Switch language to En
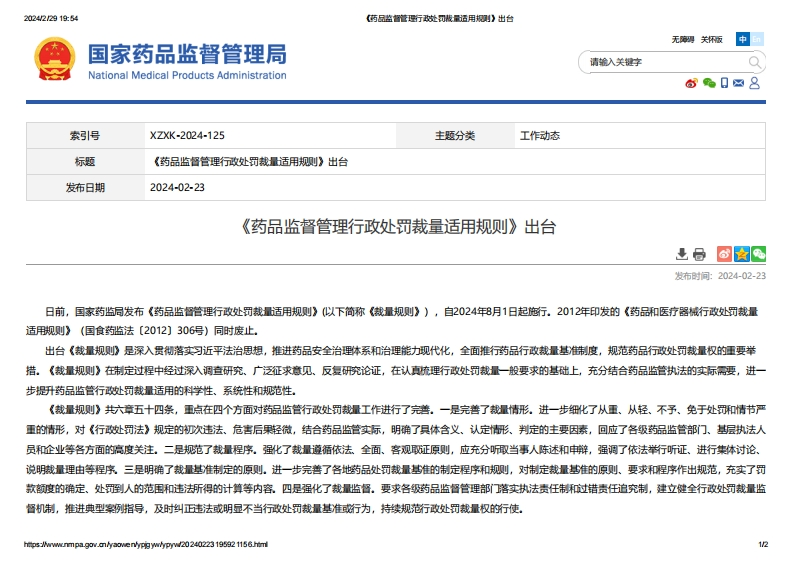 pos(757,39)
